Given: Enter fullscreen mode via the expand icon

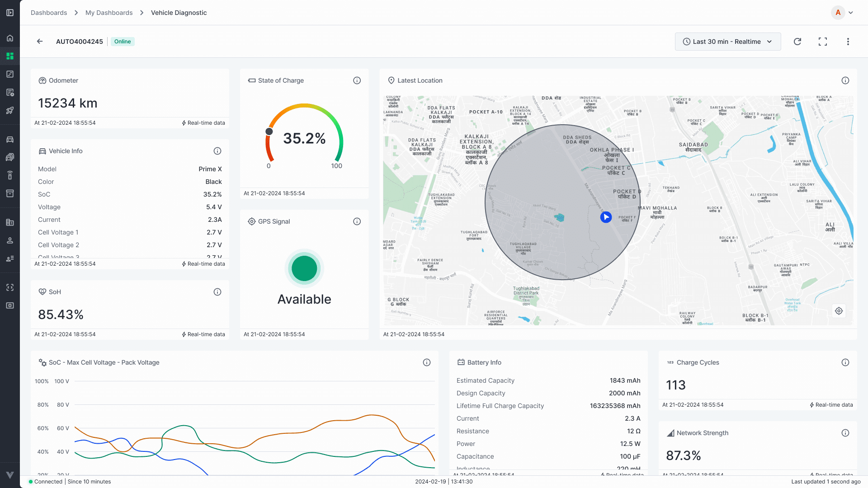Looking at the screenshot, I should click(x=823, y=42).
